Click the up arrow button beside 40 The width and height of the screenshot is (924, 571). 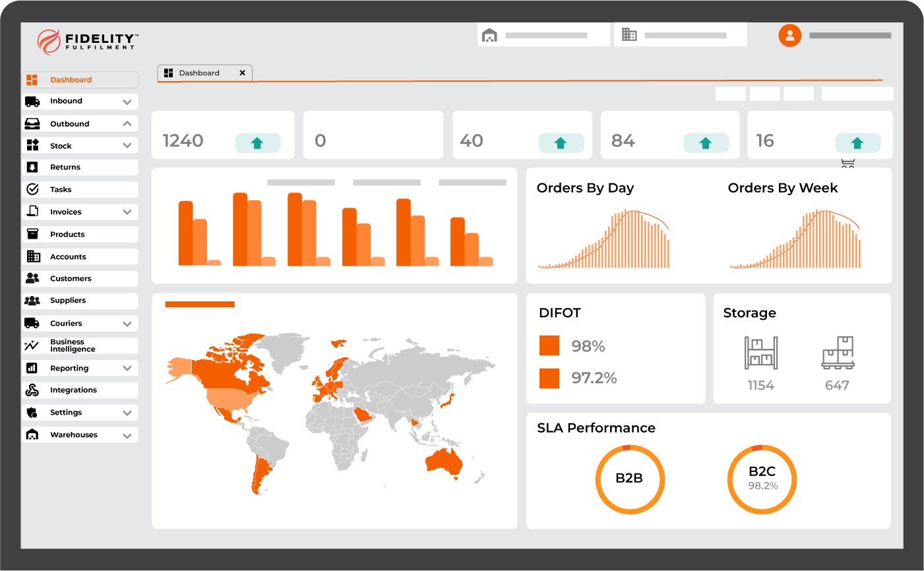(x=561, y=143)
